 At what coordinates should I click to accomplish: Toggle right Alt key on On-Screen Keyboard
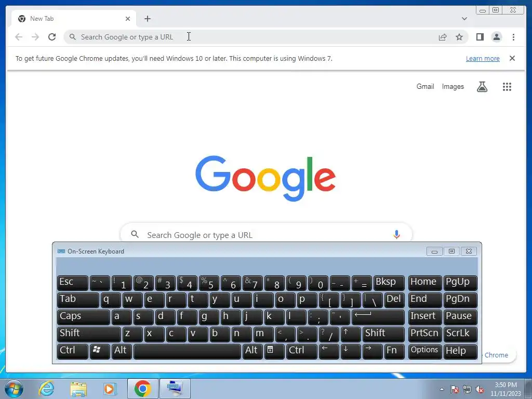pyautogui.click(x=253, y=351)
